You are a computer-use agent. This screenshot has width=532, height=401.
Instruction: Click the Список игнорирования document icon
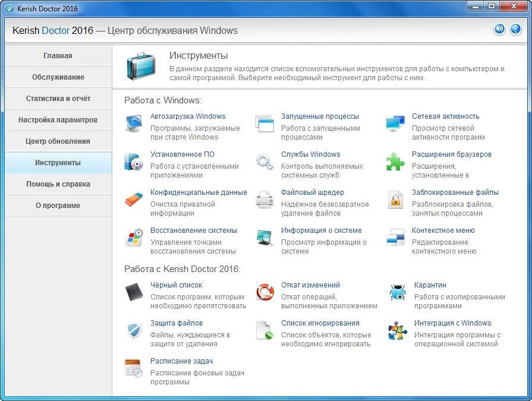point(265,330)
